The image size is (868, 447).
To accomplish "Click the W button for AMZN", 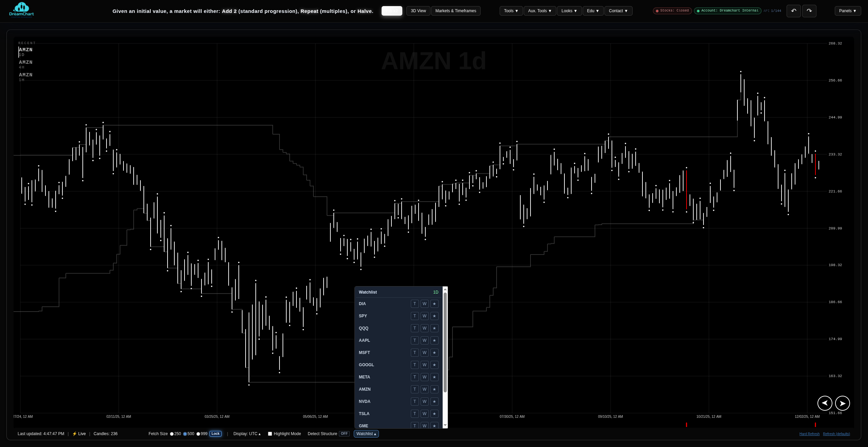I will pyautogui.click(x=424, y=389).
